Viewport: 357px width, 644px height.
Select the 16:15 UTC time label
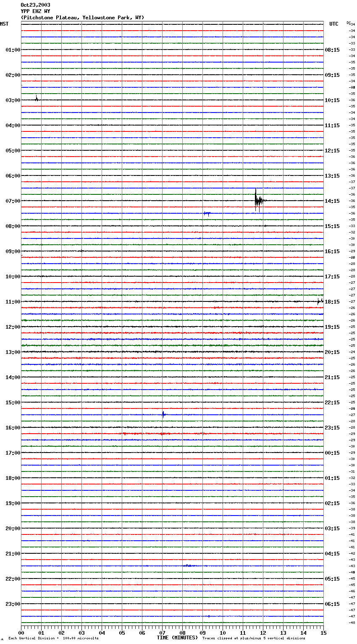click(332, 251)
